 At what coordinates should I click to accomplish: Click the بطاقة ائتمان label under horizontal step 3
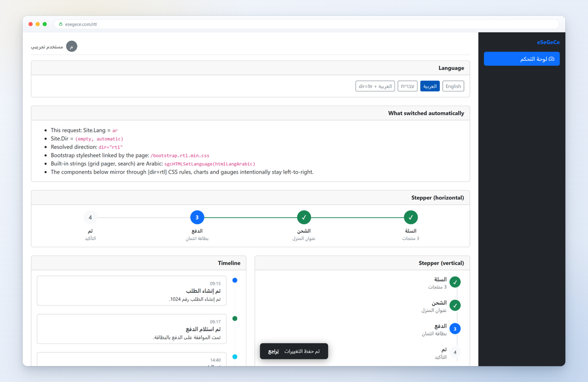(x=197, y=239)
